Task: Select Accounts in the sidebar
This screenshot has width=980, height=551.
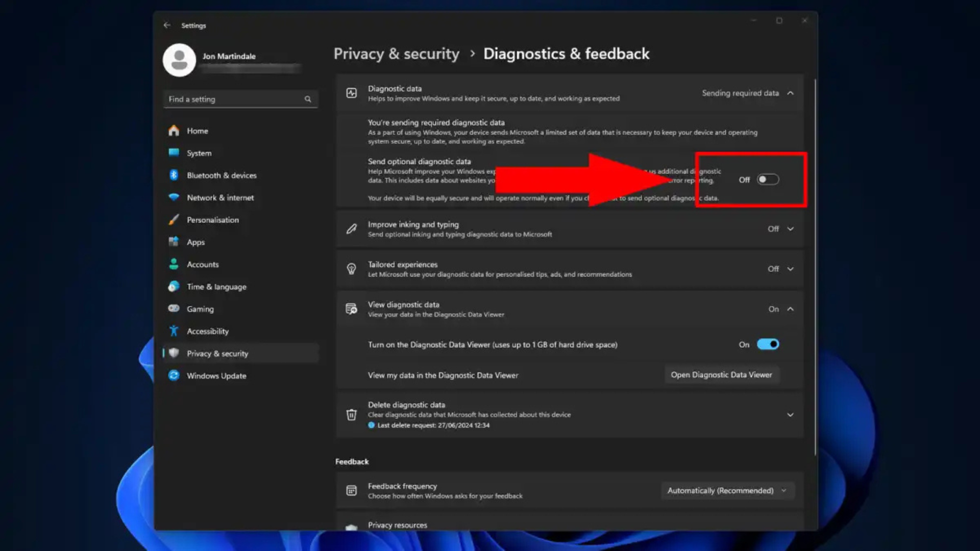Action: coord(202,264)
